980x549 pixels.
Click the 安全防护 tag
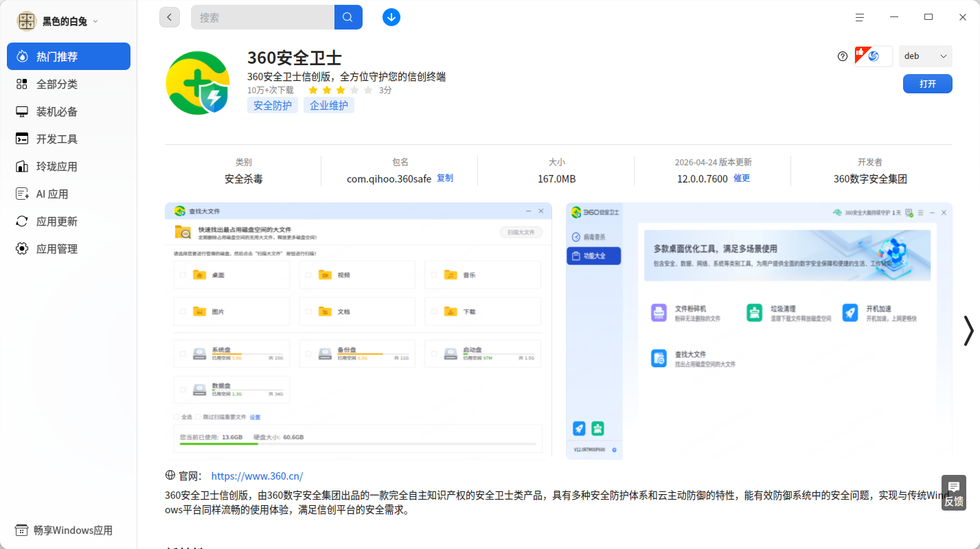click(273, 106)
